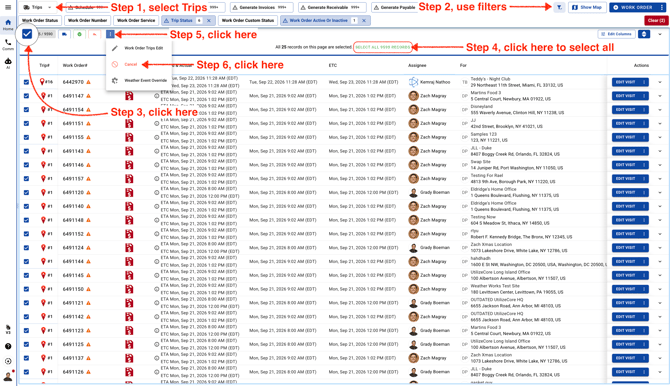Screen dimensions: 670x386
Task: Remove Work Order Active Or Inactive filter X
Action: pyautogui.click(x=364, y=21)
